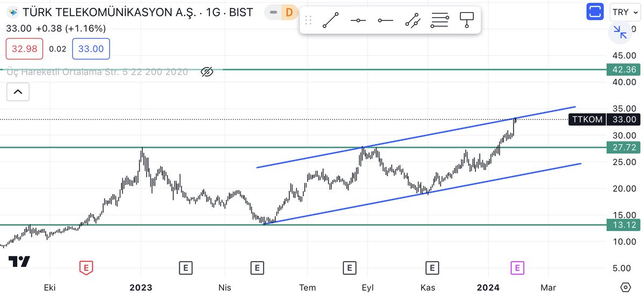Click the collapse arrows circle icon
Image resolution: width=644 pixels, height=297 pixels.
[x=620, y=32]
